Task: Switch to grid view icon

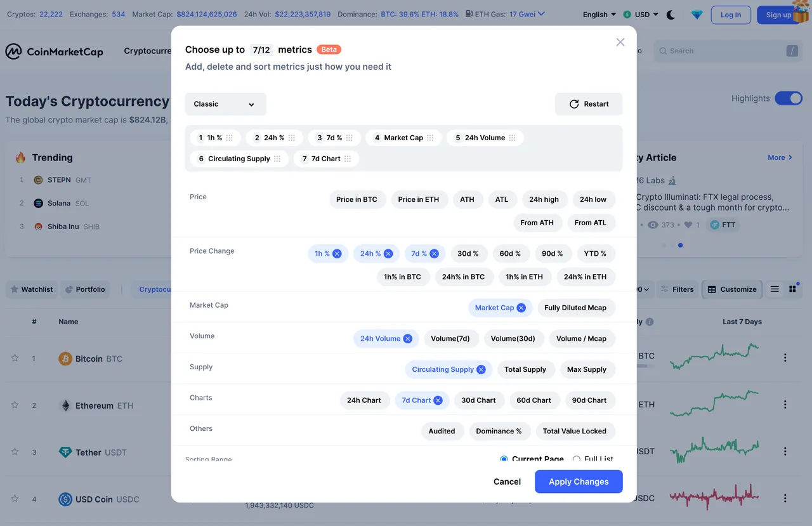Action: click(x=792, y=289)
